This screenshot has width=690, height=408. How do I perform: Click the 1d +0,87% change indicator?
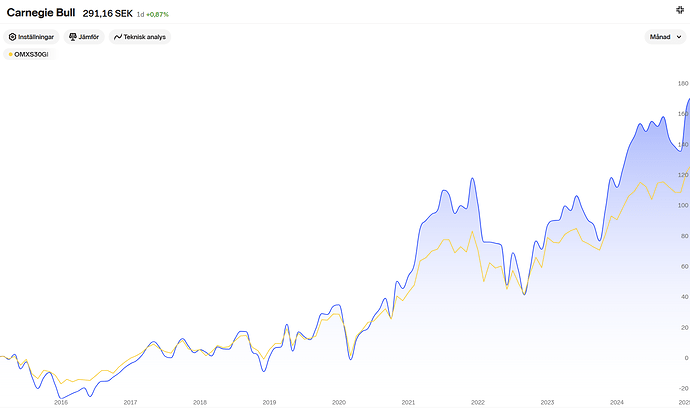(153, 14)
